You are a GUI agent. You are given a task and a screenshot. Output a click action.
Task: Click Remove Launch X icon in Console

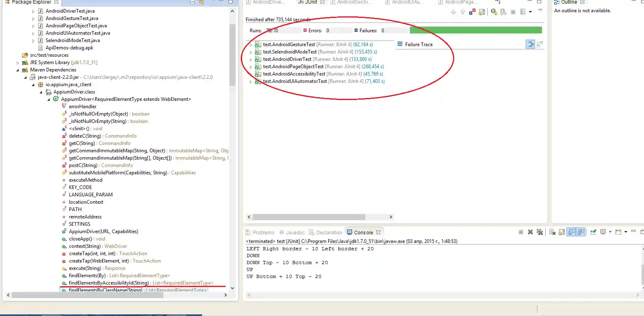coord(530,232)
